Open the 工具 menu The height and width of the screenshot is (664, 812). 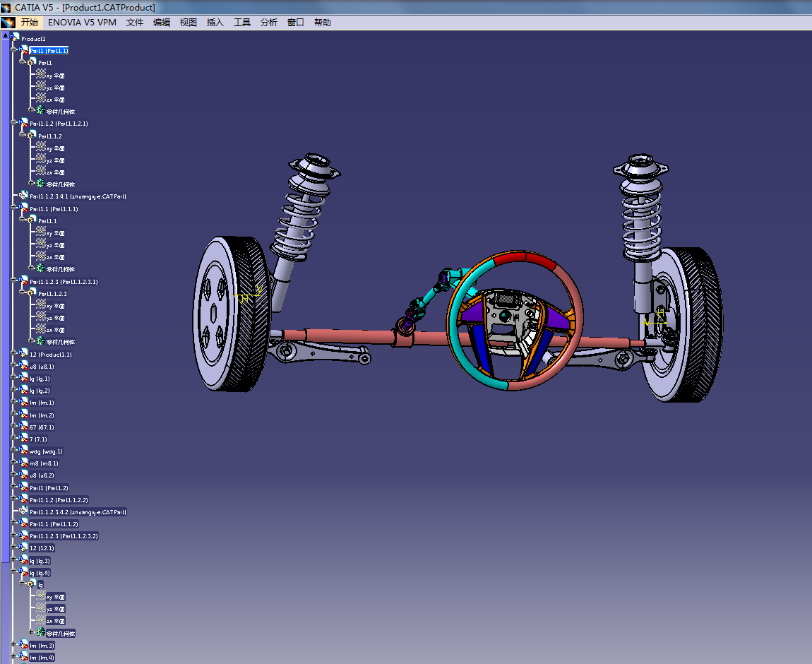coord(242,23)
